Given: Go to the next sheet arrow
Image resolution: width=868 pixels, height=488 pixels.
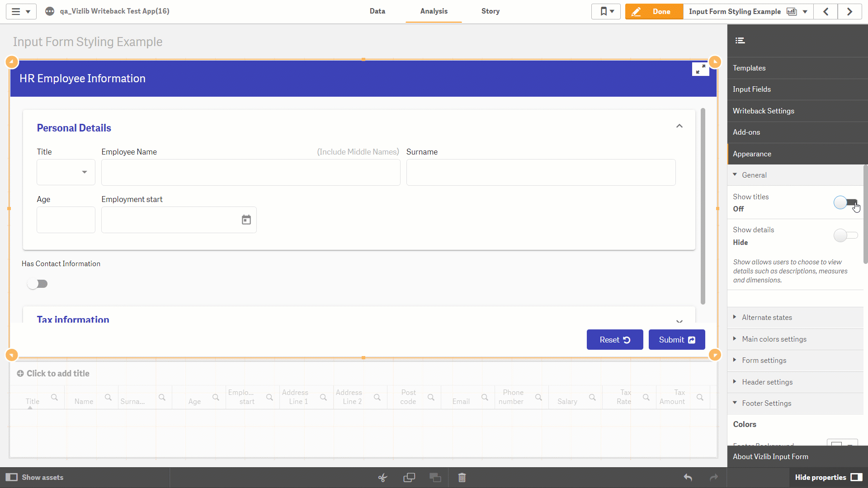Looking at the screenshot, I should [849, 11].
